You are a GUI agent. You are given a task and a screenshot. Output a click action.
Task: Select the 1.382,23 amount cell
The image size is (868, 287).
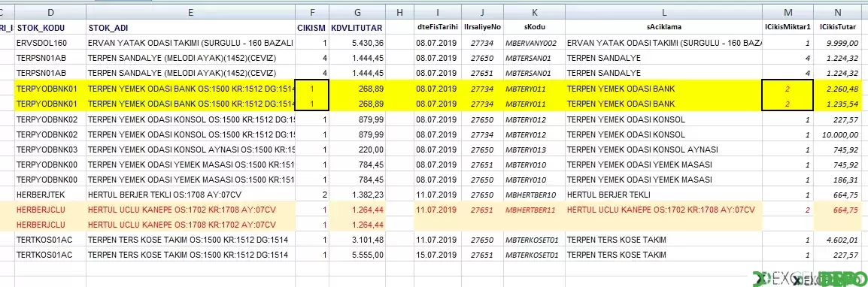(357, 195)
